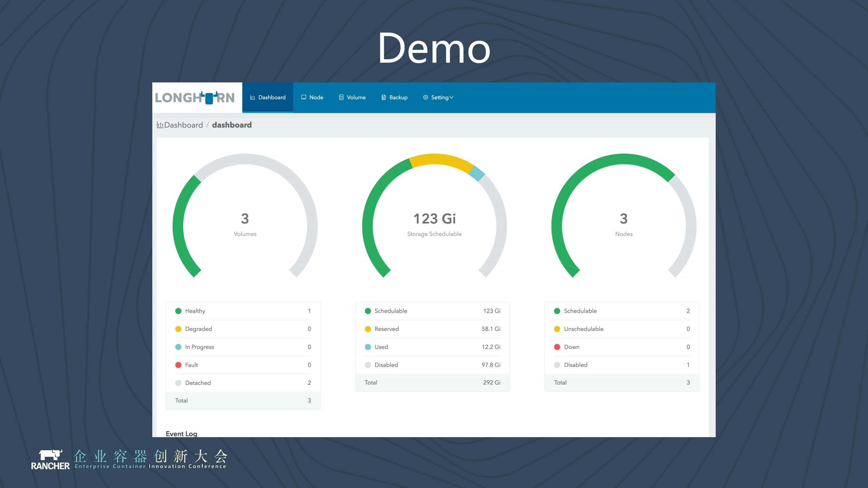Click the Dashboard breadcrumb link
868x488 pixels.
[184, 125]
